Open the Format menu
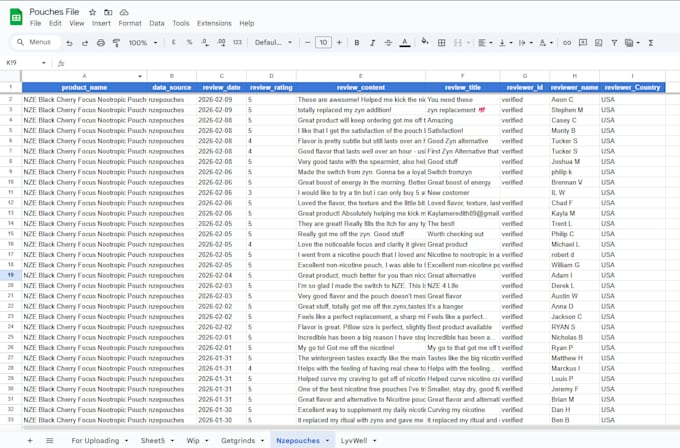The image size is (680, 448). (130, 23)
